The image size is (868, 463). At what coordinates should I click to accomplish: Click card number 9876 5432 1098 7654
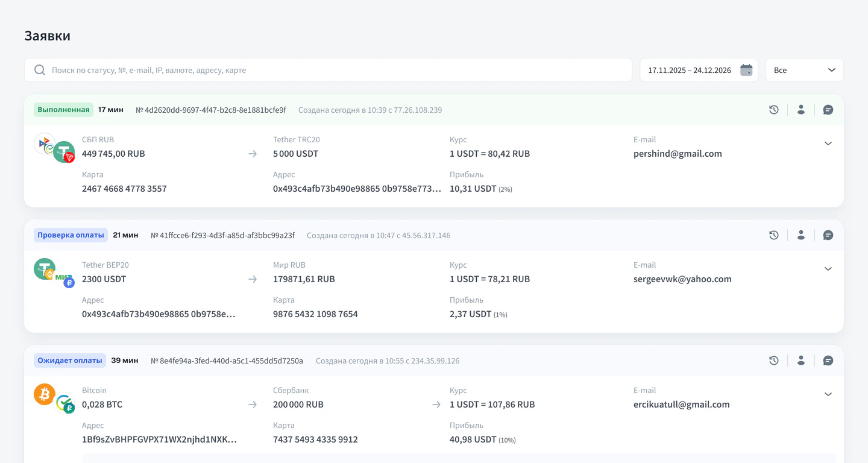point(315,314)
